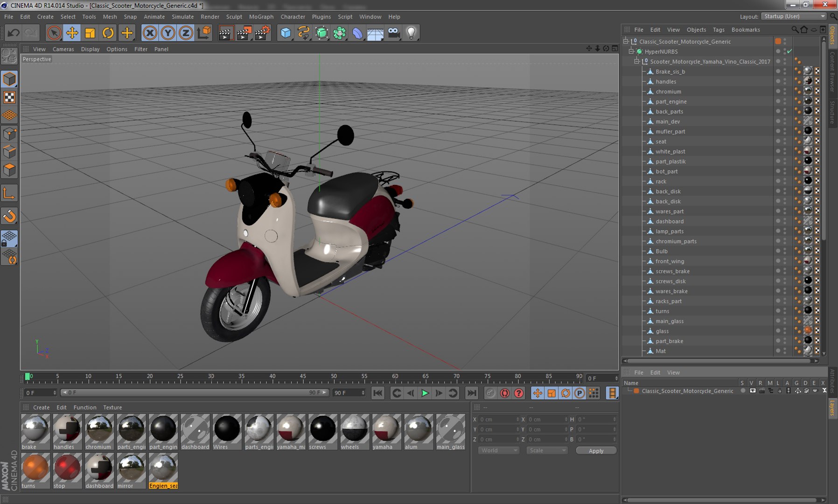Open the Render to Picture Viewer icon
Screen dimensions: 838x504
(244, 33)
